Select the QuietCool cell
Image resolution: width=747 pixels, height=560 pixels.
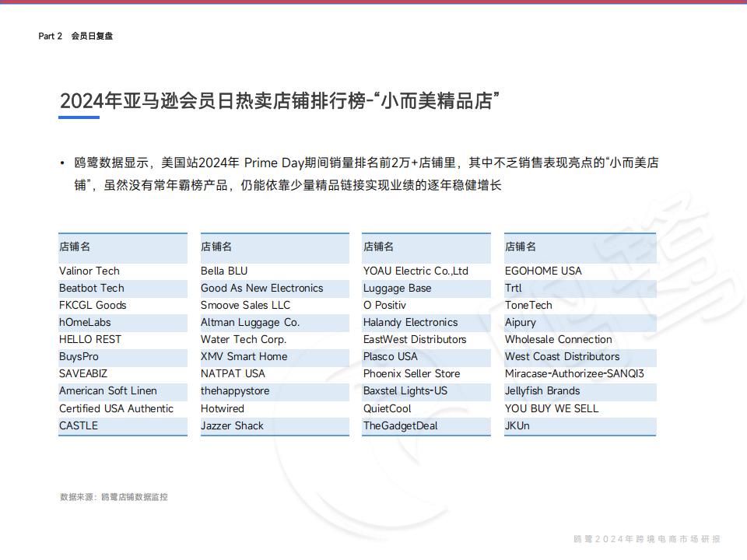(426, 408)
